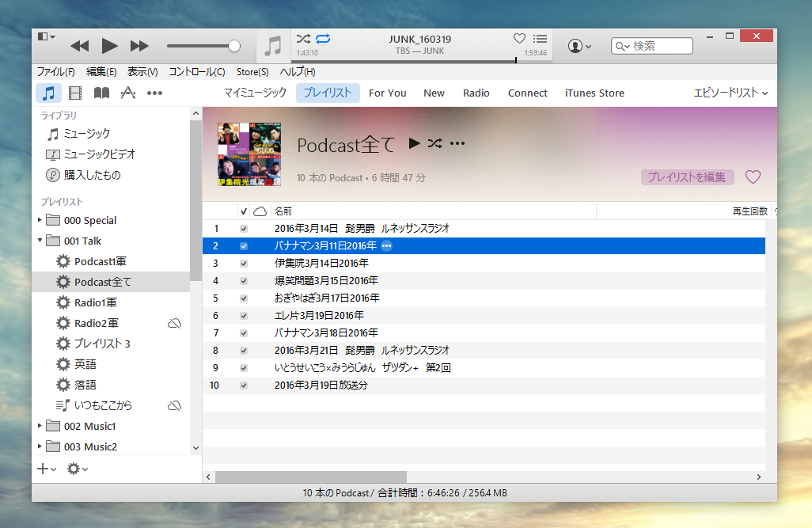Open the エピソードリスト view dropdown
The height and width of the screenshot is (528, 812).
pos(730,93)
